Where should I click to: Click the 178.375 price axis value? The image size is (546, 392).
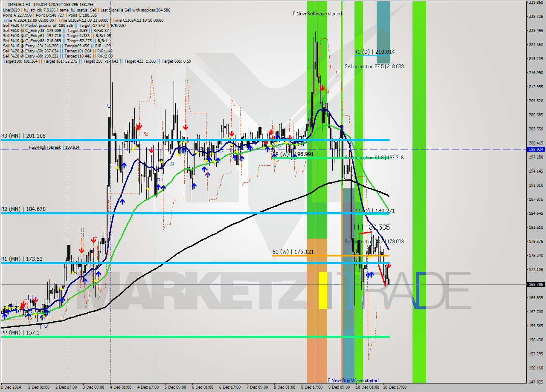point(536,242)
